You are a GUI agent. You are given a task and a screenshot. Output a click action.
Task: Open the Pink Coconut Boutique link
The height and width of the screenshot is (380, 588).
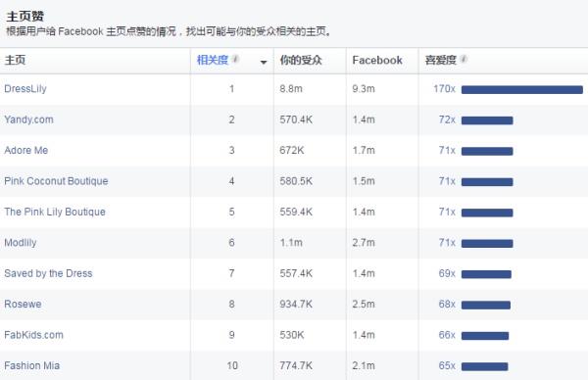56,181
